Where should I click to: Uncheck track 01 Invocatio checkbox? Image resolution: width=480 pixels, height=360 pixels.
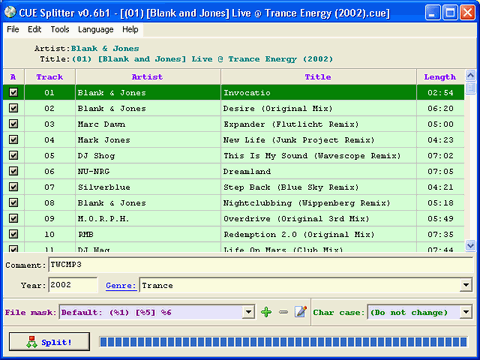(x=13, y=92)
